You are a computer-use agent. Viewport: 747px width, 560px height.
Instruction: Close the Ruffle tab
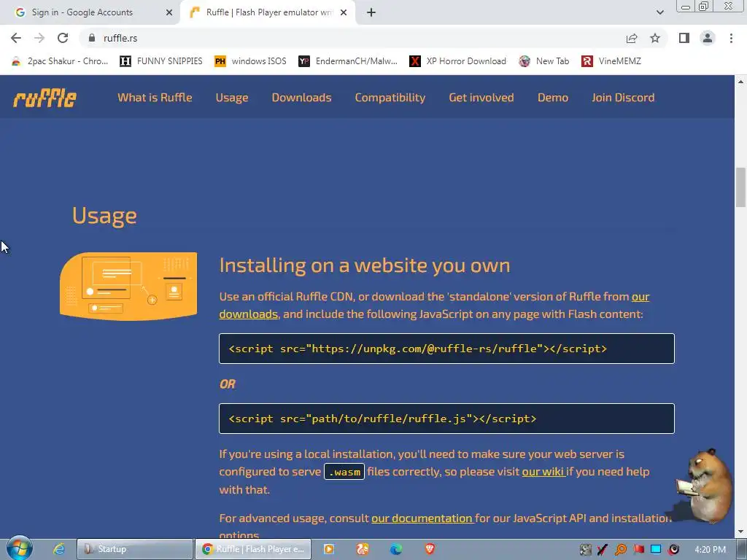pyautogui.click(x=344, y=12)
